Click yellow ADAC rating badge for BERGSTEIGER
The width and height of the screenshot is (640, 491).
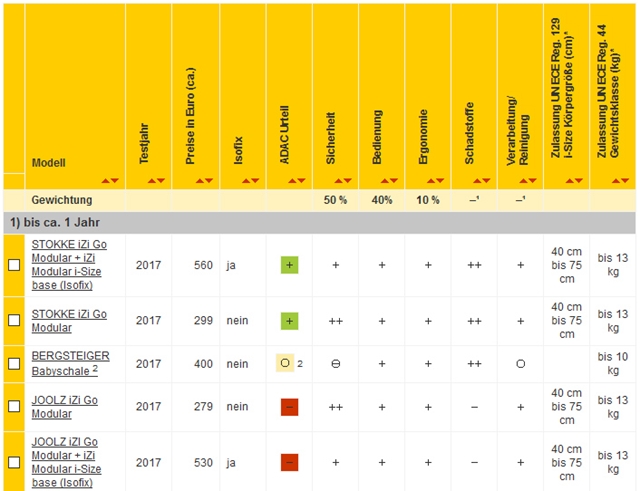click(x=285, y=363)
